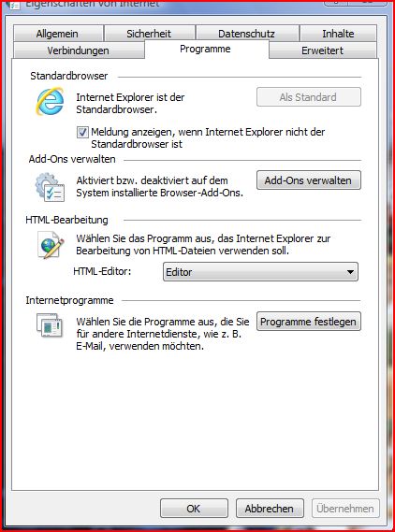Image resolution: width=395 pixels, height=532 pixels.
Task: Click the HTML editing globe-pencil icon
Action: 51,245
